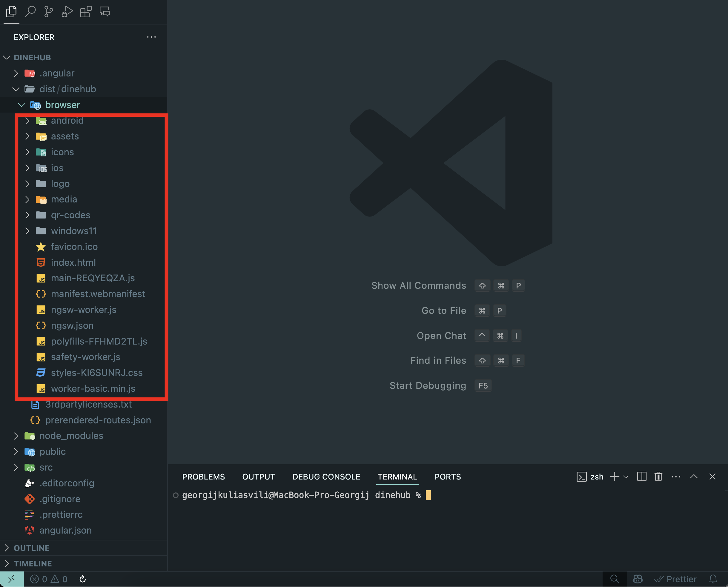Expand the src folder
The width and height of the screenshot is (728, 587).
84,467
